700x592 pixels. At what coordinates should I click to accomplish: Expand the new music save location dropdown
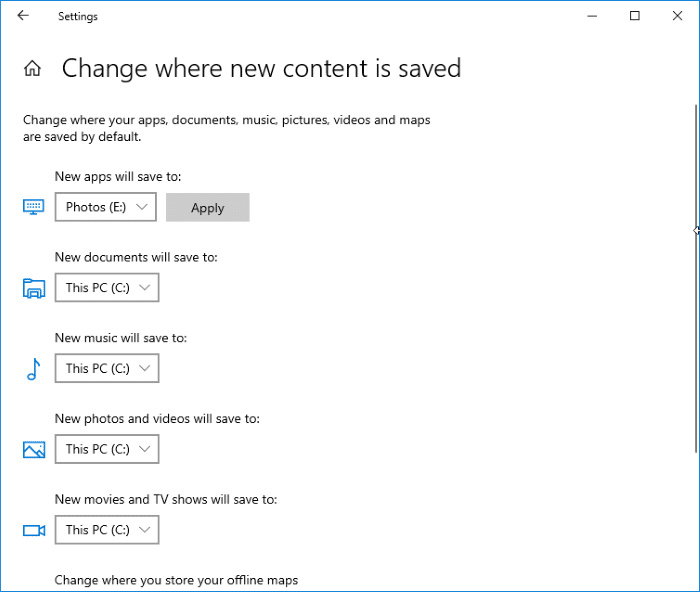107,369
